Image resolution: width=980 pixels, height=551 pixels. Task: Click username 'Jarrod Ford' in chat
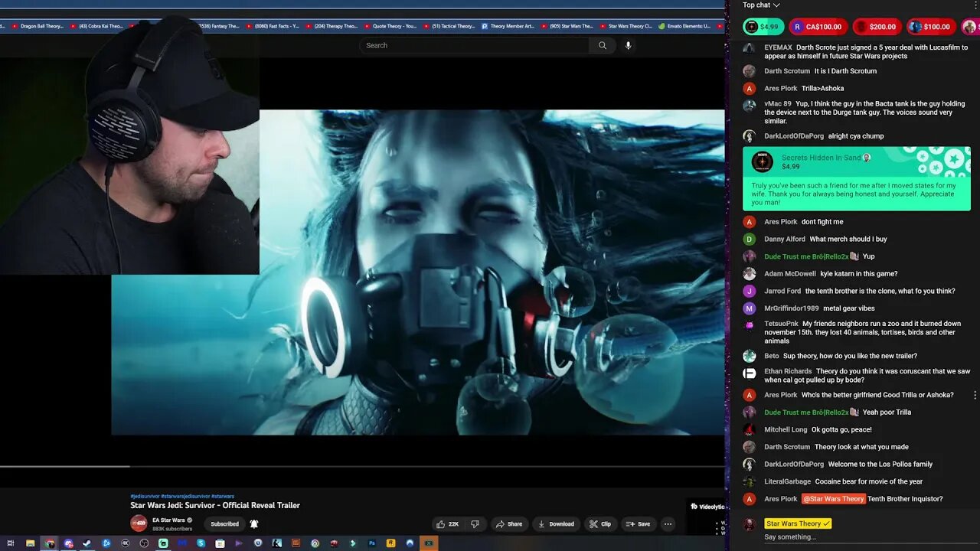[x=782, y=291]
